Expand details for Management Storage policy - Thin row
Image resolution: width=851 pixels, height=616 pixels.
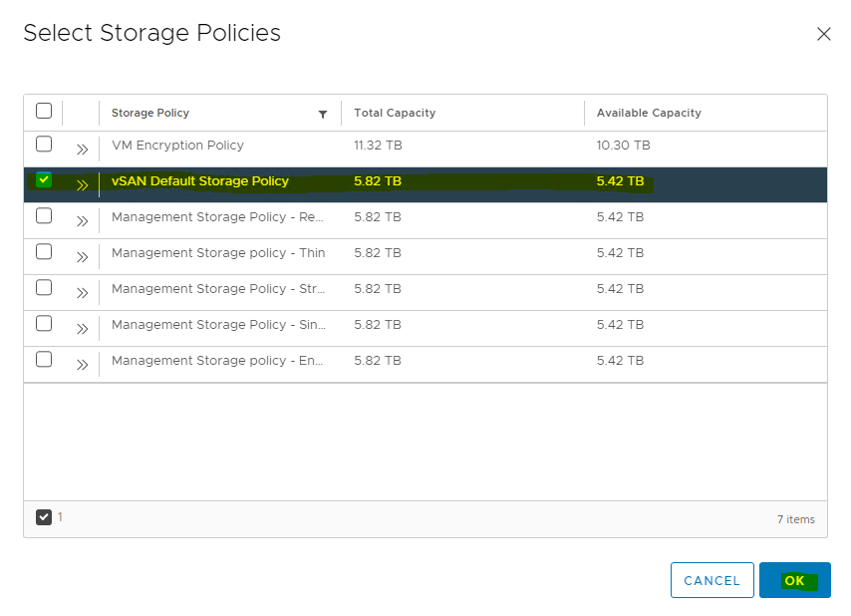pos(82,257)
